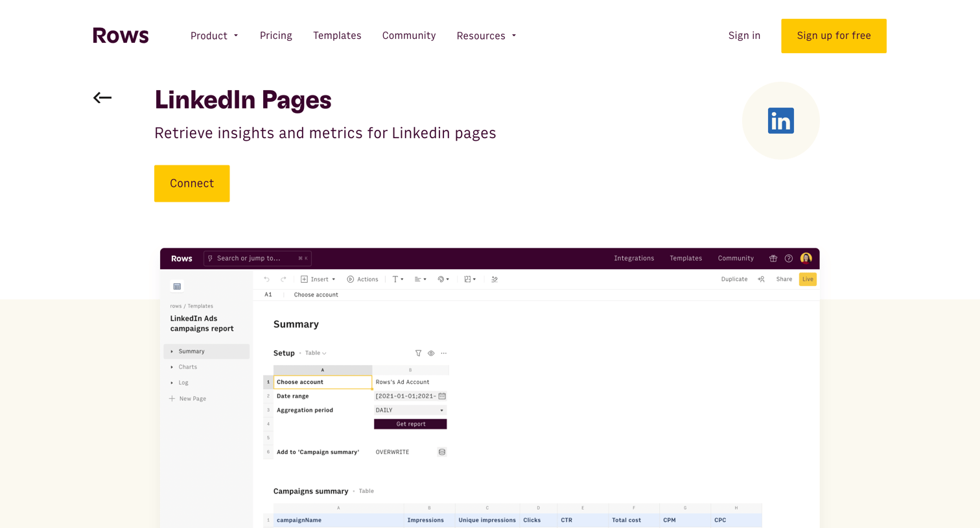Open Integrations in the app header
The width and height of the screenshot is (980, 528).
[x=634, y=258]
